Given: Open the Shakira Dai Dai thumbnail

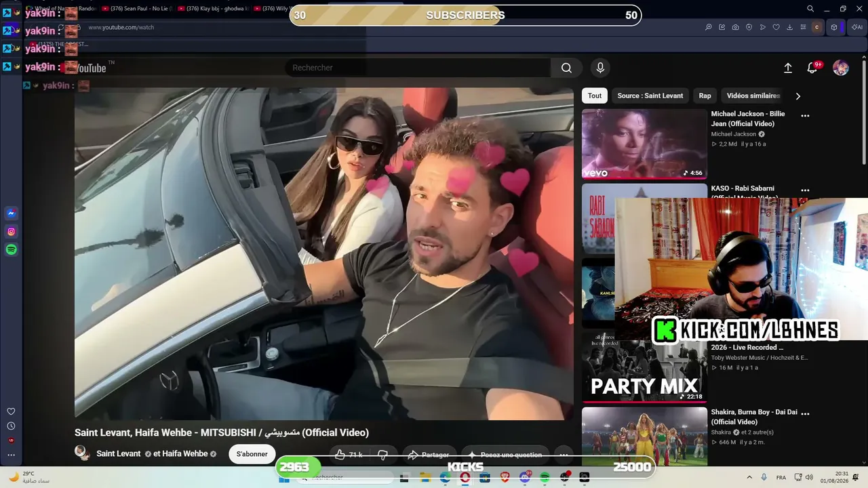Looking at the screenshot, I should click(644, 437).
